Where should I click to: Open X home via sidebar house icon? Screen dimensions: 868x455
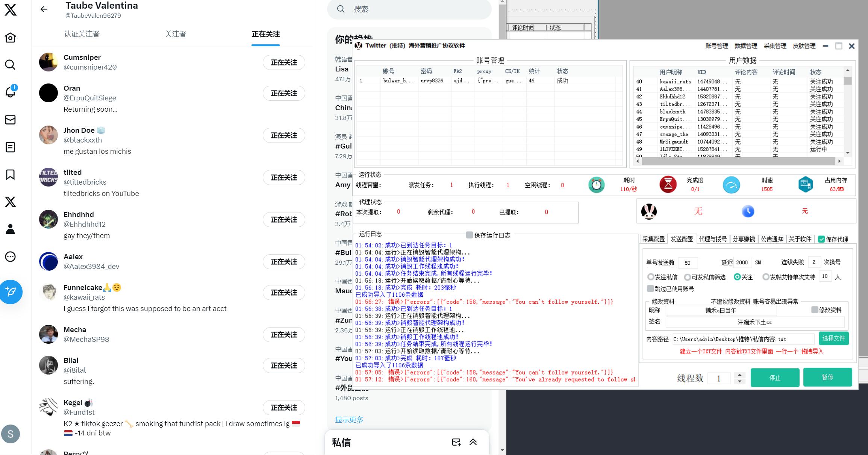point(10,38)
